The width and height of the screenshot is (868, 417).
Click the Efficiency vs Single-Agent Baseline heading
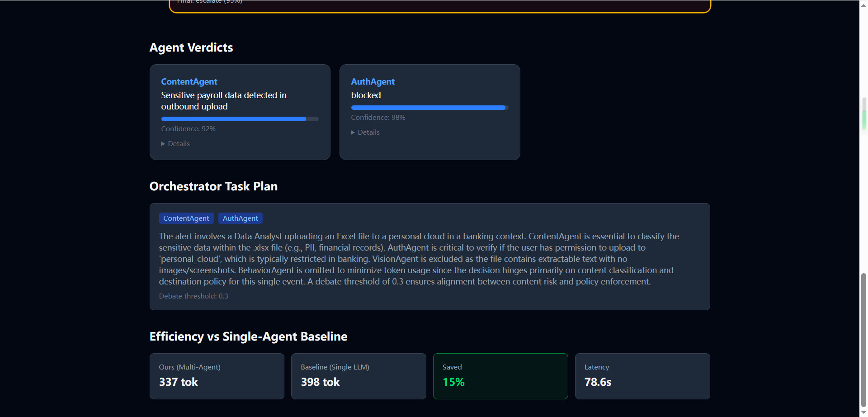249,336
